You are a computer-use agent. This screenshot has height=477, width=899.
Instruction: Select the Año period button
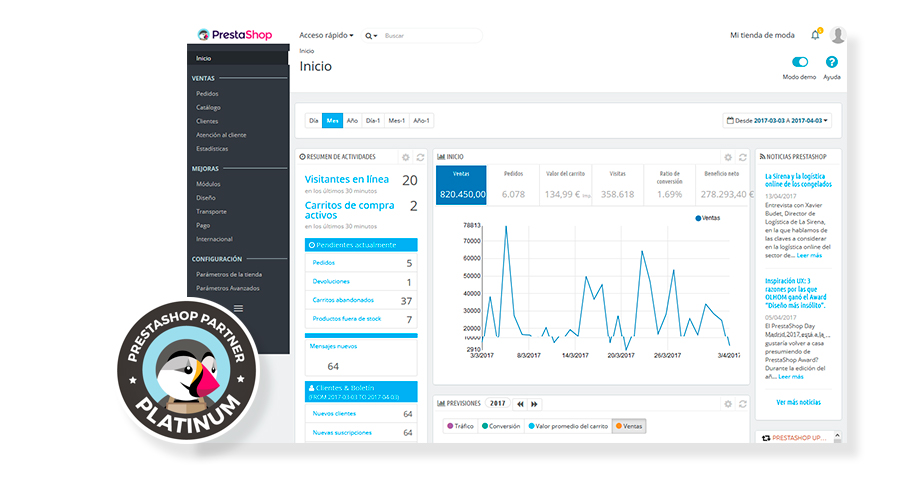[x=352, y=120]
